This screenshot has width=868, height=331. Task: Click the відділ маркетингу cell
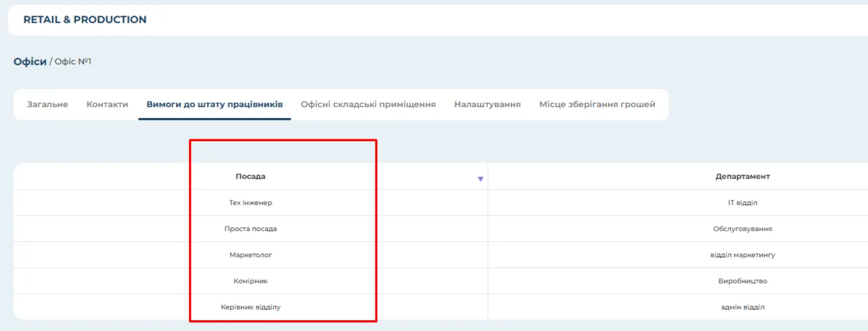coord(742,255)
